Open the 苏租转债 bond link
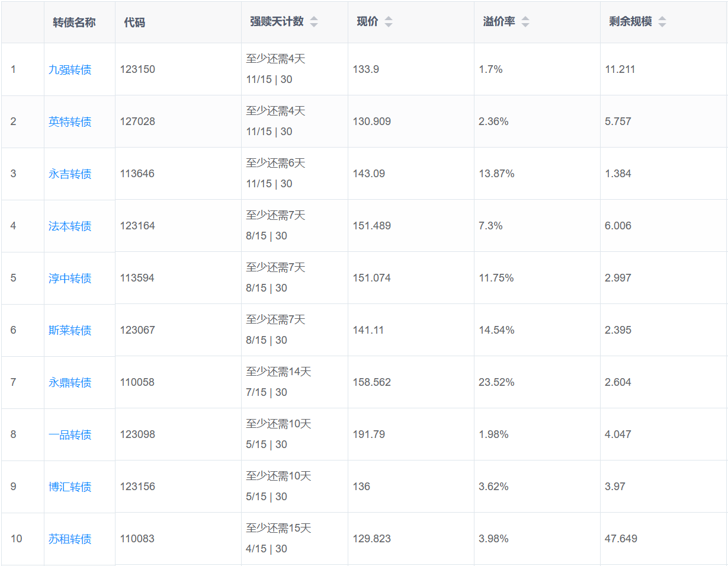This screenshot has width=728, height=566. (70, 539)
